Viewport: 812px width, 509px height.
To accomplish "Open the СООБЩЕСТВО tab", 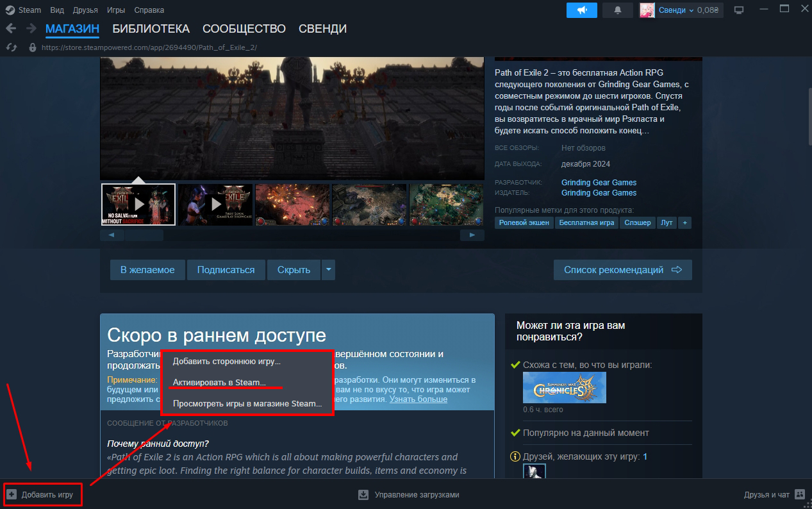I will coord(244,29).
